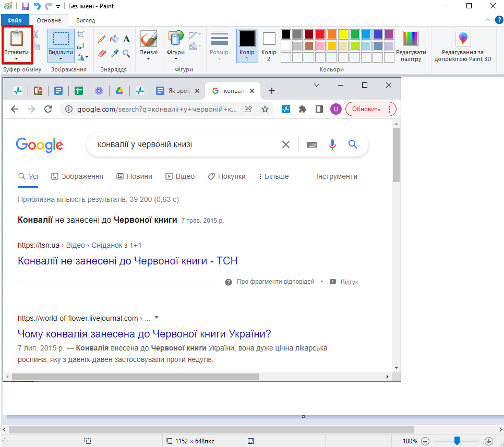This screenshot has height=447, width=504.
Task: Click Paint's horizontal scrollbar at the bottom
Action: pyautogui.click(x=211, y=429)
